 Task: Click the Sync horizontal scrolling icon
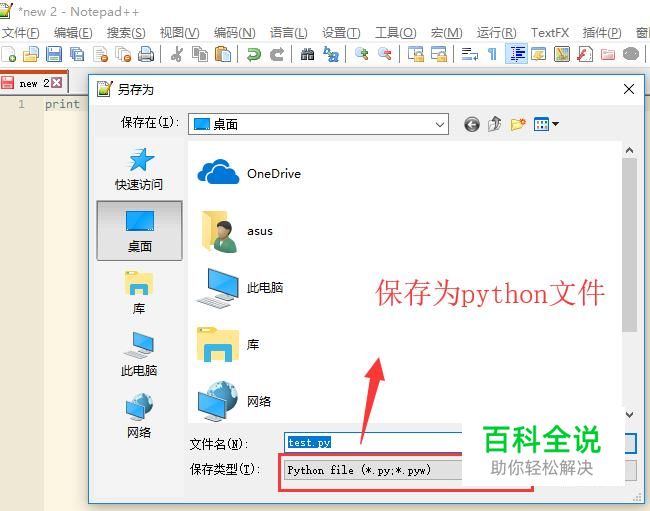pyautogui.click(x=439, y=54)
